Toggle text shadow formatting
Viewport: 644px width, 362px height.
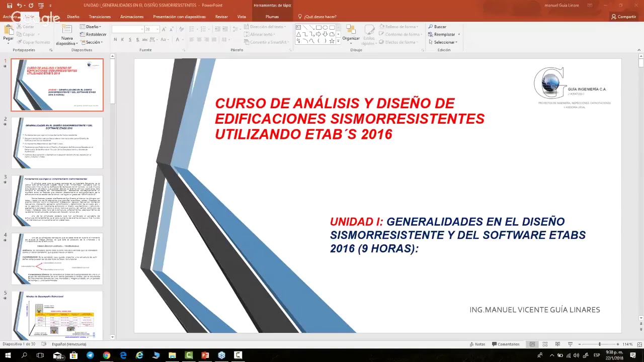(138, 40)
